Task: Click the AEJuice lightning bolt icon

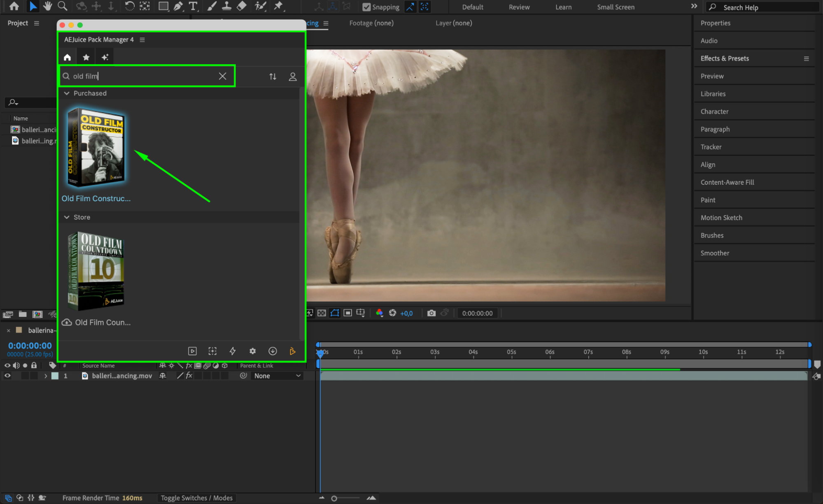Action: [x=233, y=351]
